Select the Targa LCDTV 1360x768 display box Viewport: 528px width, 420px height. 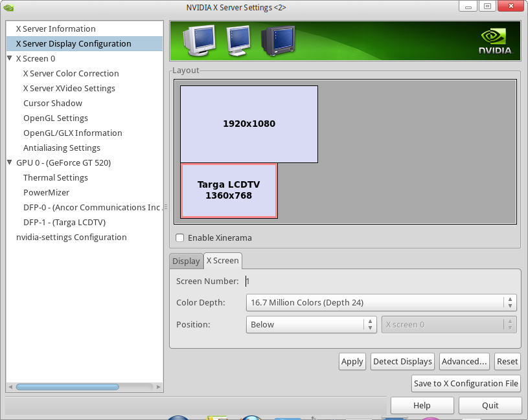(229, 191)
